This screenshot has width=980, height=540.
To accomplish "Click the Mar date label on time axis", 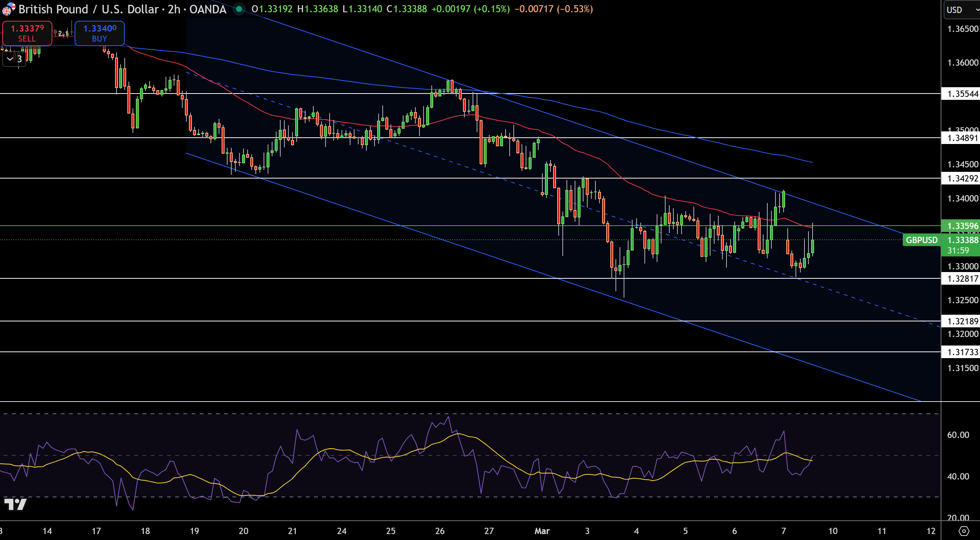I will (542, 531).
